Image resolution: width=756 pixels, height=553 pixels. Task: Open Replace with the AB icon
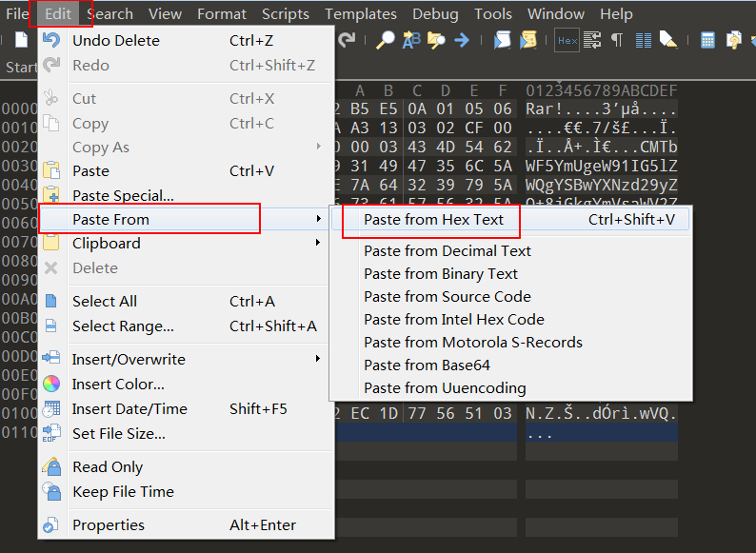[410, 40]
